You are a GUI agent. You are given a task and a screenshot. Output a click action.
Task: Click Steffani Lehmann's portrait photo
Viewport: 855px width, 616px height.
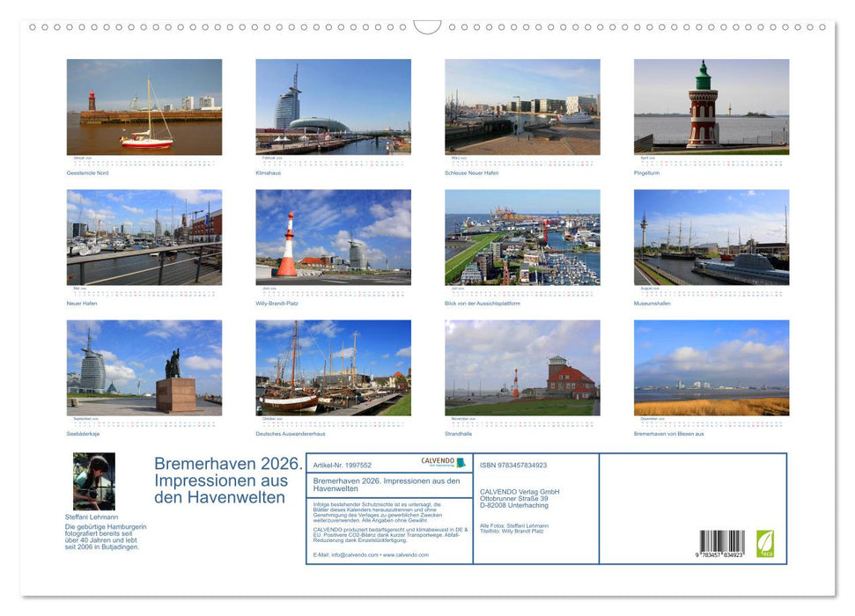[x=94, y=481]
